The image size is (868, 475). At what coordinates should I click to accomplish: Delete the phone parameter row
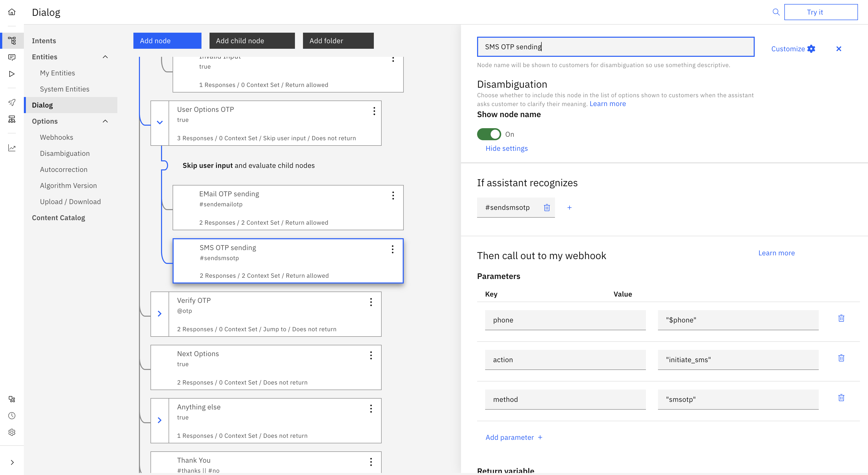point(841,318)
